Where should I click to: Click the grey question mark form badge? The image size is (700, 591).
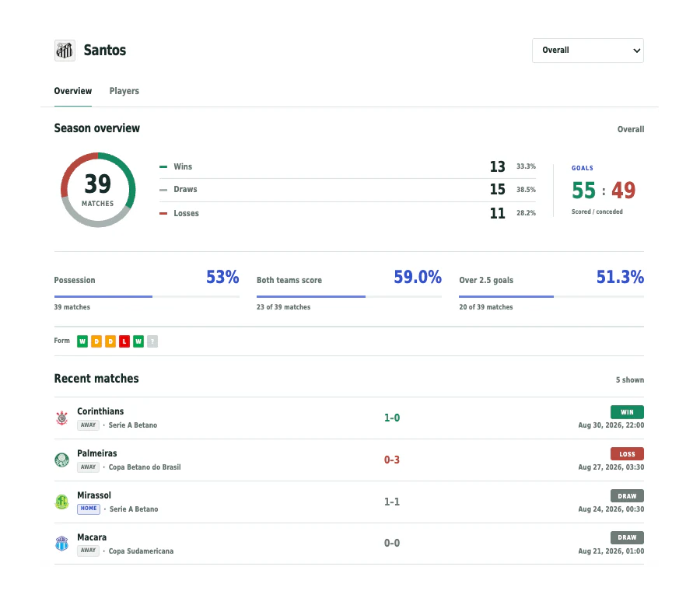pos(152,341)
